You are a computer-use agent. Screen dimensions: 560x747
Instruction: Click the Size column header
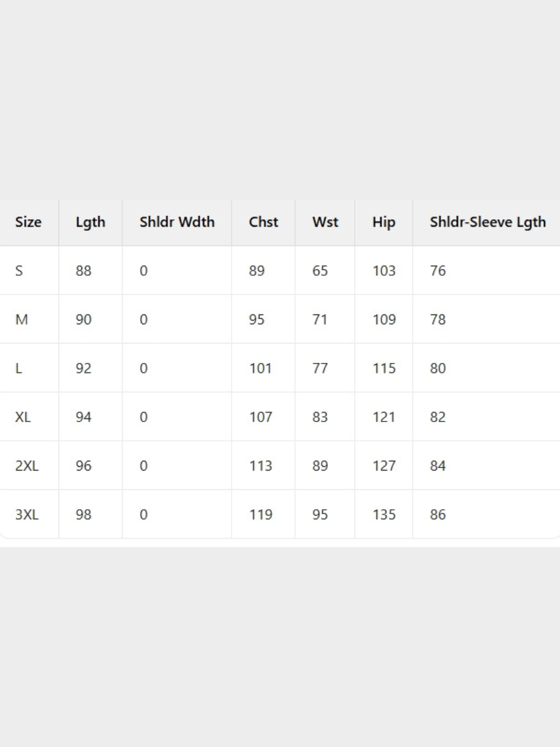tap(29, 222)
